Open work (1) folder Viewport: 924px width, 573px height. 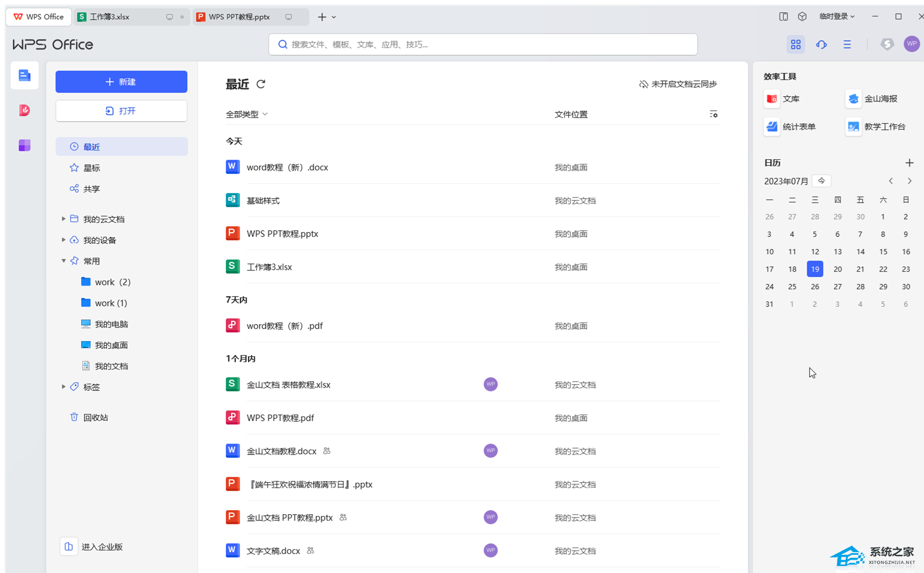click(104, 303)
